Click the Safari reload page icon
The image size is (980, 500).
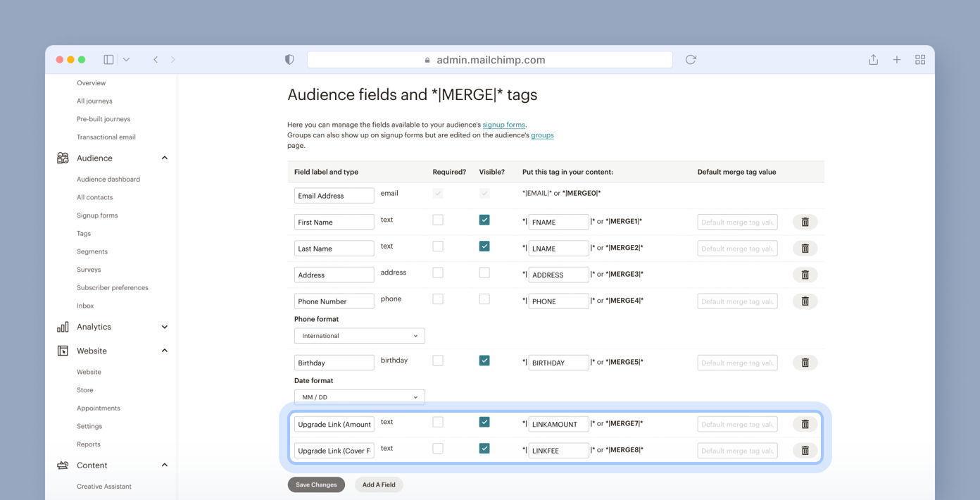click(691, 60)
